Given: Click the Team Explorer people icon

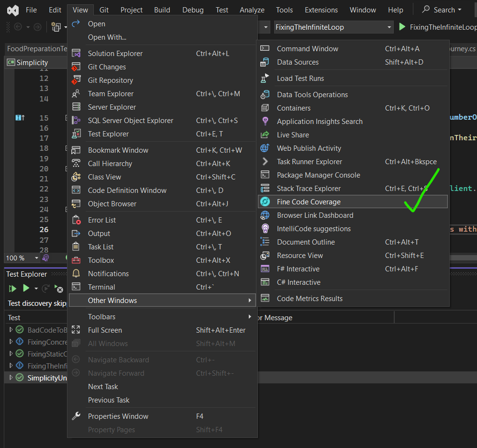Looking at the screenshot, I should point(76,93).
